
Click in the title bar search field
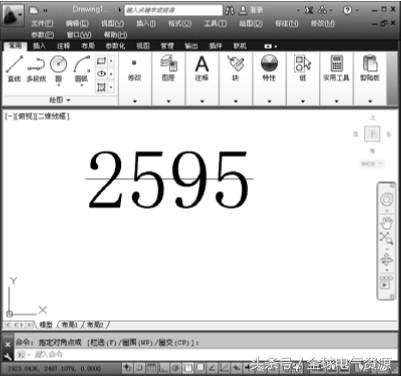[173, 10]
